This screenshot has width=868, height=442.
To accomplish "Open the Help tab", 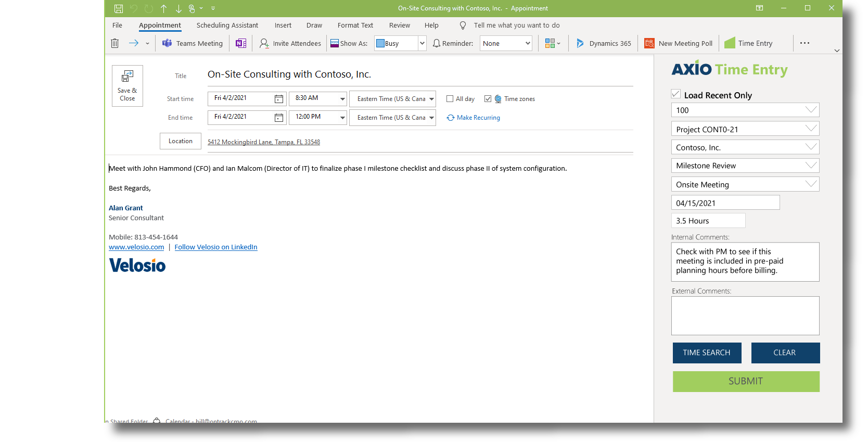I will [431, 25].
